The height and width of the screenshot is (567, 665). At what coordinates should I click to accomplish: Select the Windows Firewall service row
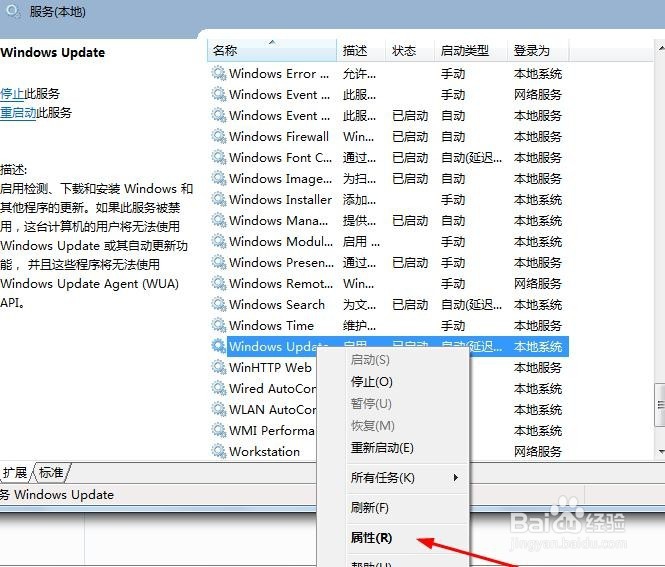click(388, 136)
